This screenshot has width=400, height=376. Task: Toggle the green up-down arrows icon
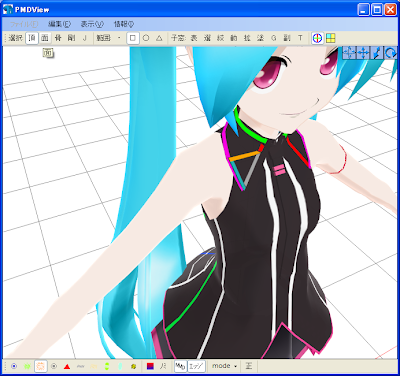(107, 366)
